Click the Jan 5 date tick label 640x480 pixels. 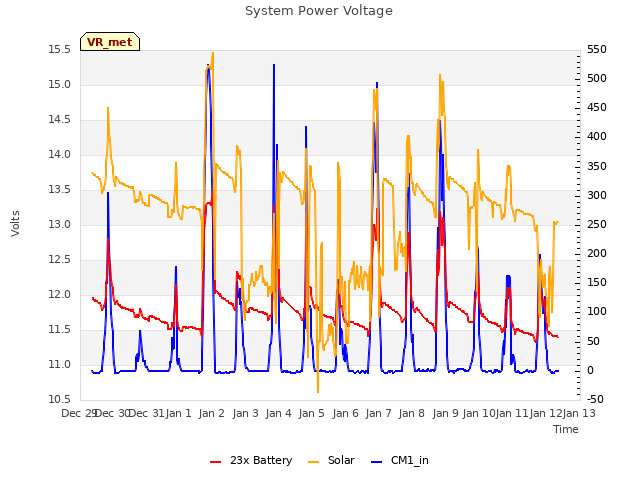[x=312, y=413]
